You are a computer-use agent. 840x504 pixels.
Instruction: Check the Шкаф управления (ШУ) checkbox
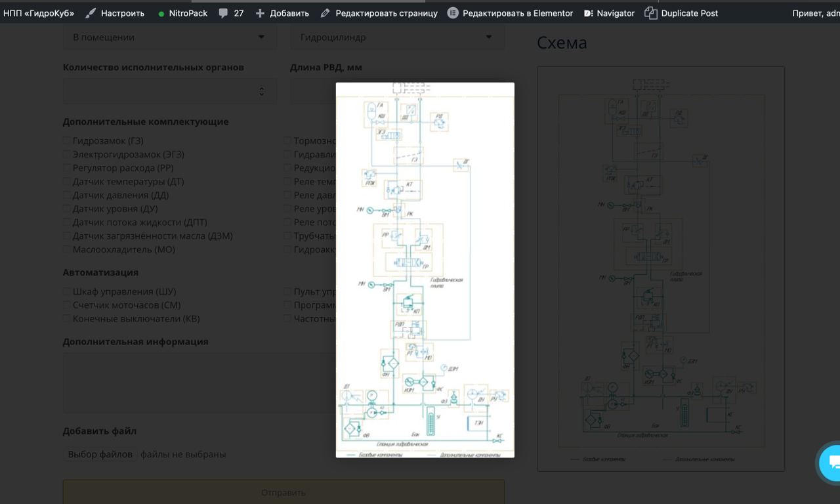click(67, 291)
